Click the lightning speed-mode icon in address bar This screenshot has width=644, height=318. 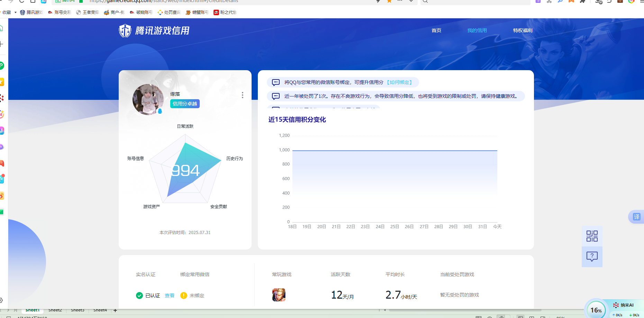click(x=379, y=1)
